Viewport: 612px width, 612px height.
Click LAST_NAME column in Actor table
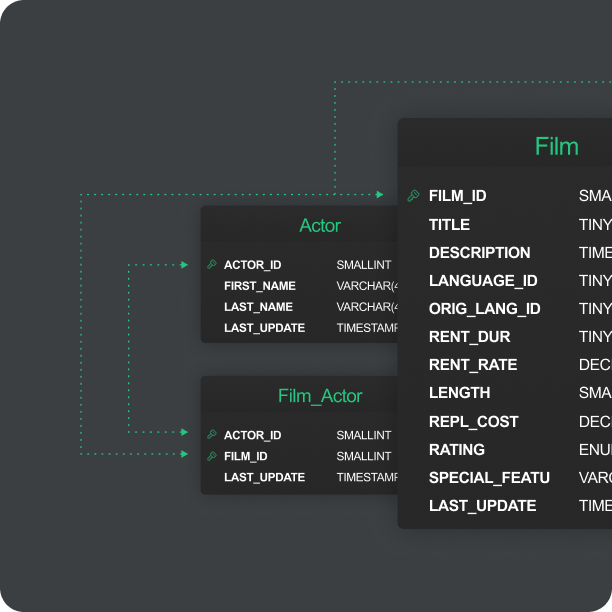pyautogui.click(x=258, y=307)
